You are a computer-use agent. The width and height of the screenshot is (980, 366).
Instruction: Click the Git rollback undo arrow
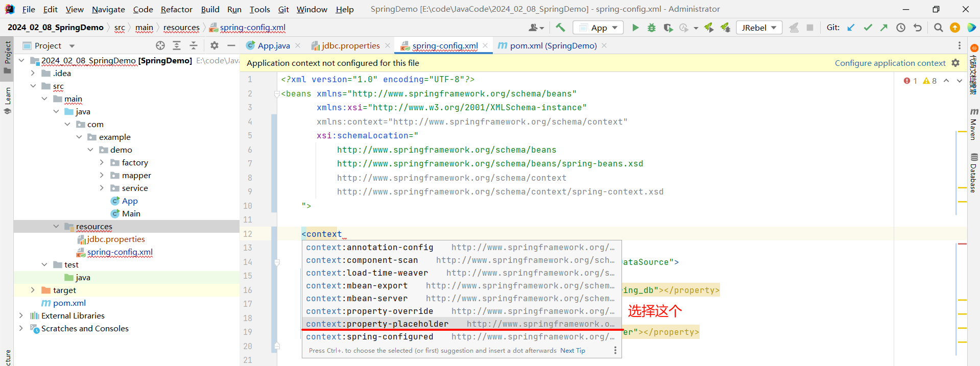click(918, 28)
